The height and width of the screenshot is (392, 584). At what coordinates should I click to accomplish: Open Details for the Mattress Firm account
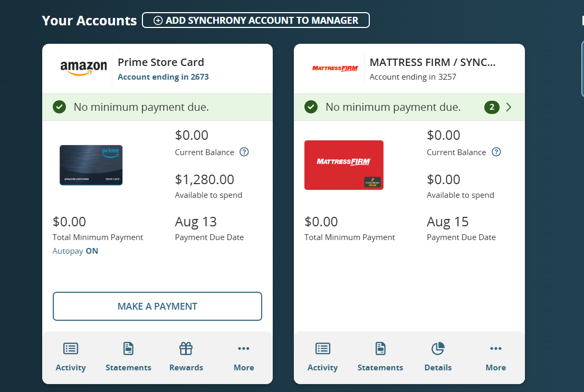pyautogui.click(x=438, y=357)
